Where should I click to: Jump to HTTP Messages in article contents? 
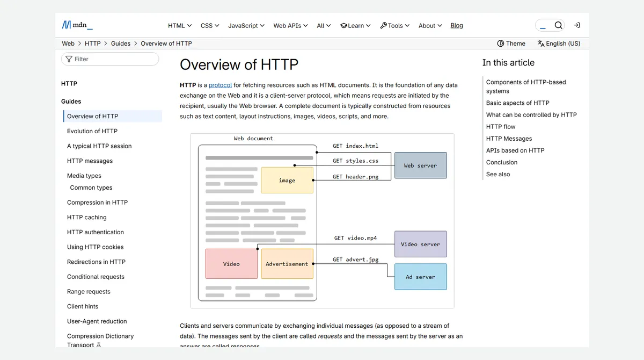click(509, 139)
